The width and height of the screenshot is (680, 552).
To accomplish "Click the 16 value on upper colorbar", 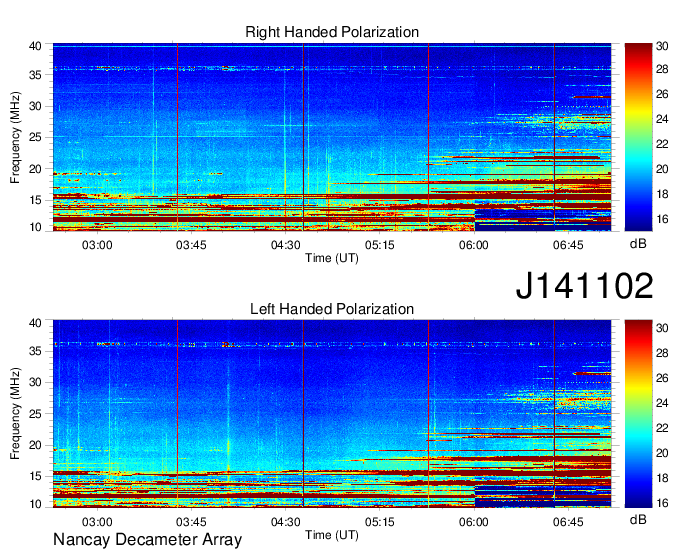I will 662,219.
